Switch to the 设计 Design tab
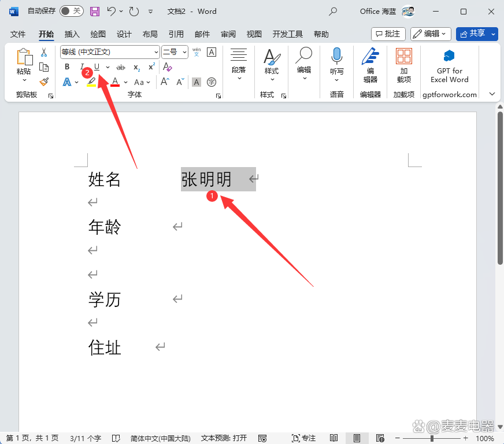The width and height of the screenshot is (504, 444). coord(124,34)
